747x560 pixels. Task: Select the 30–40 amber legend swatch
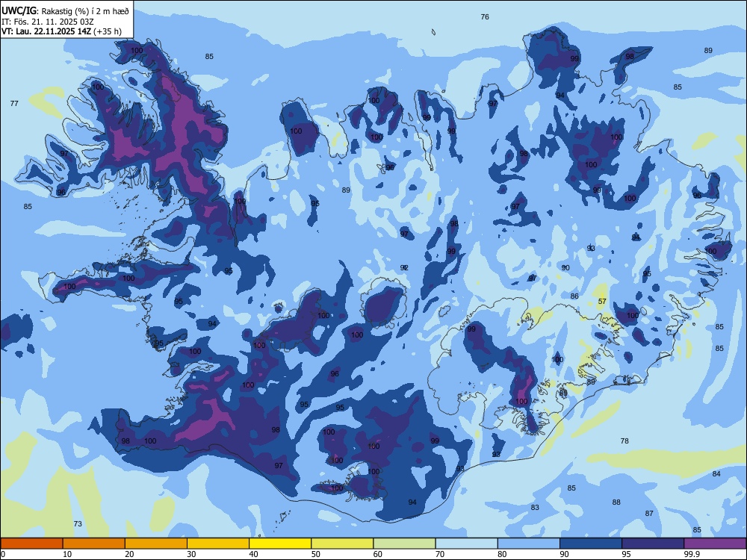coord(218,544)
